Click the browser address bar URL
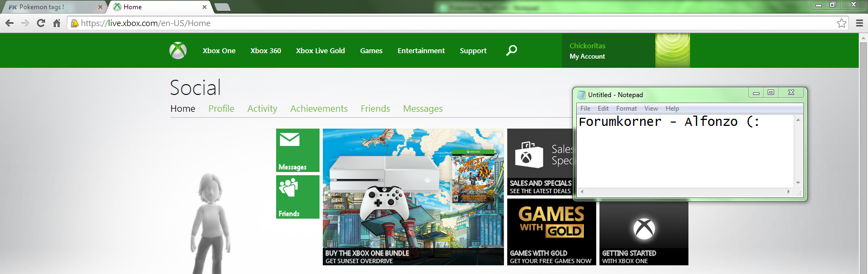Viewport: 868px width, 274px height. 145,23
